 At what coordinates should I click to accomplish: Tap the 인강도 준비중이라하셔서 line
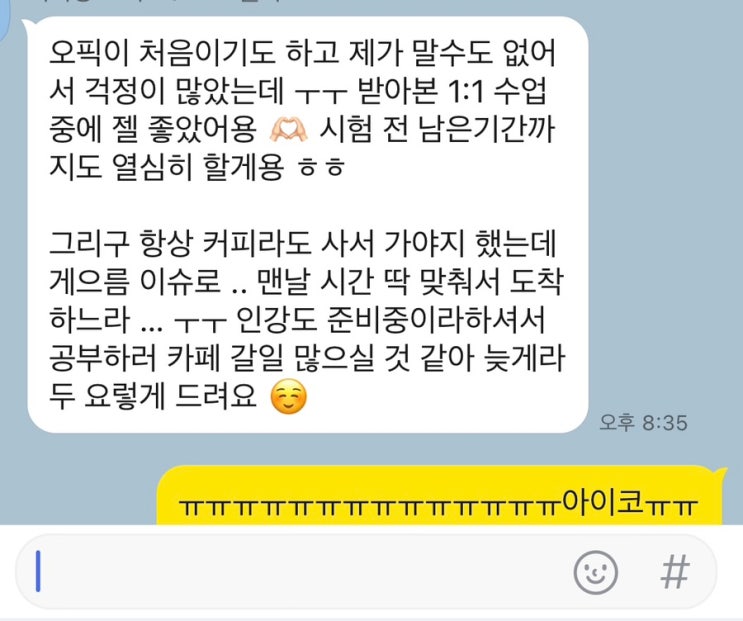(390, 321)
